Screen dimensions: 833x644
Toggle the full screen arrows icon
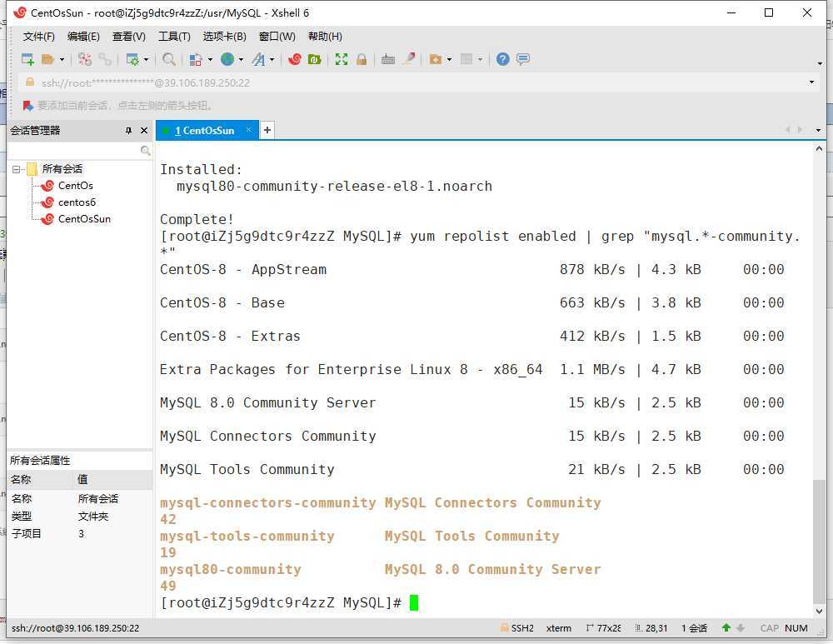pos(341,59)
